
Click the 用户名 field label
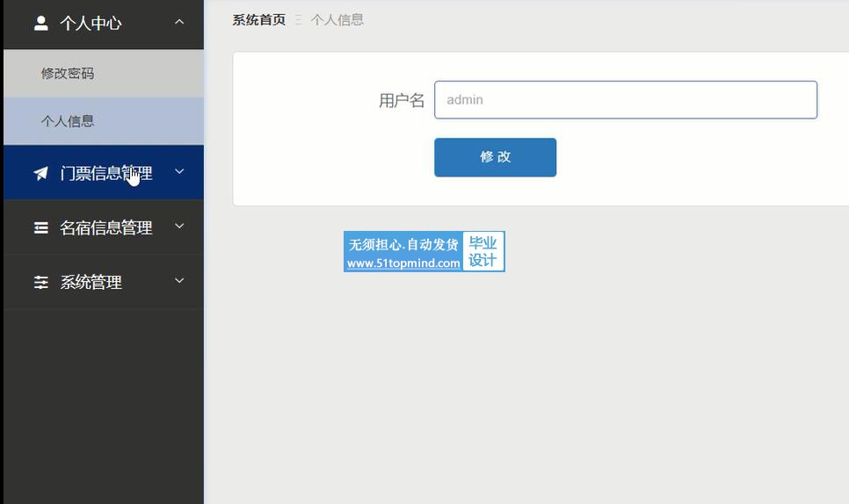tap(402, 100)
